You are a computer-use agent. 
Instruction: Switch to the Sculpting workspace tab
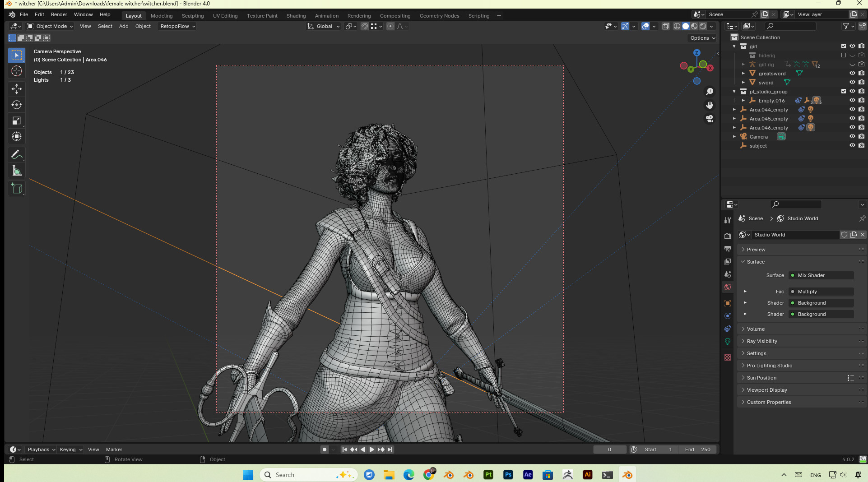point(193,16)
